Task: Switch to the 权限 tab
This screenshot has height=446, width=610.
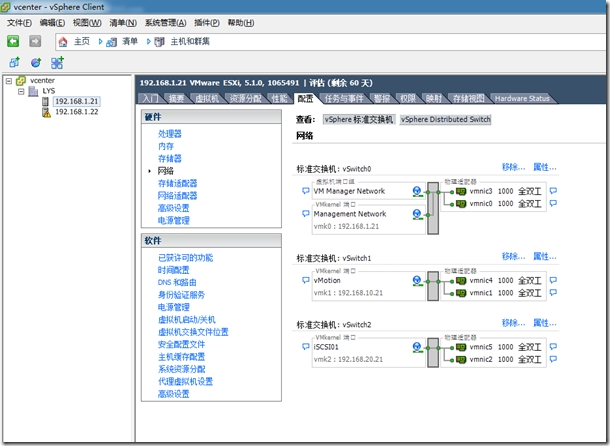Action: [x=408, y=98]
